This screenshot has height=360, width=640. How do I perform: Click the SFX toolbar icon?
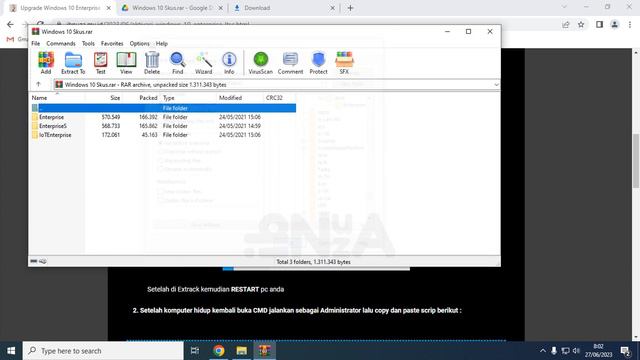click(344, 62)
